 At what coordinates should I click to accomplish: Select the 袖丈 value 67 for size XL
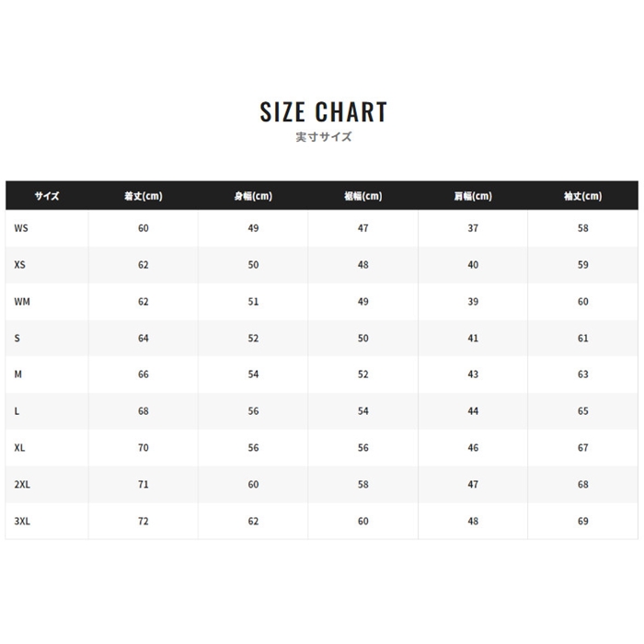pyautogui.click(x=582, y=448)
